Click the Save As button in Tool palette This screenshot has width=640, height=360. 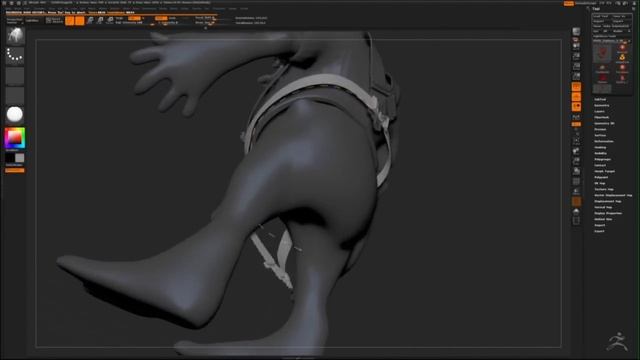click(621, 16)
